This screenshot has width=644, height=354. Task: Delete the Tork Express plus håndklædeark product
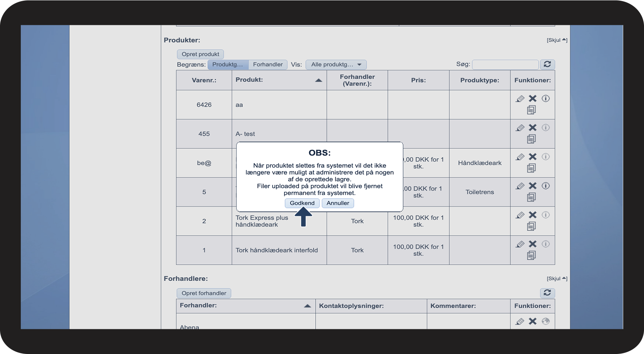532,215
